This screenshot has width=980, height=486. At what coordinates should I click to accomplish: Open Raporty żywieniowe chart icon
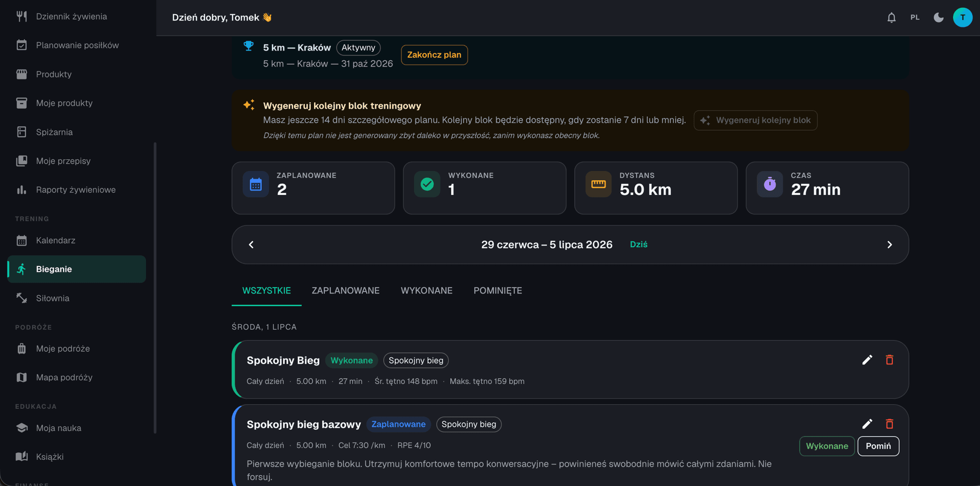[22, 190]
